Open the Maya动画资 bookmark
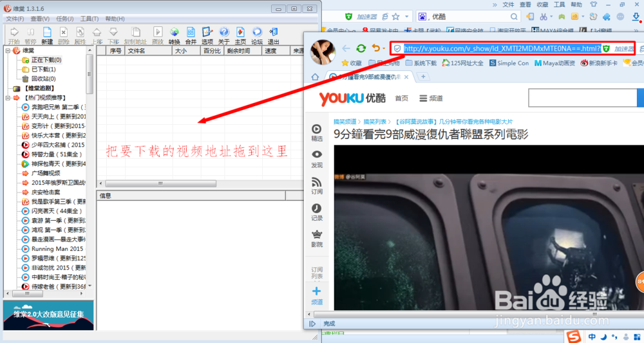The height and width of the screenshot is (343, 644). (x=555, y=63)
